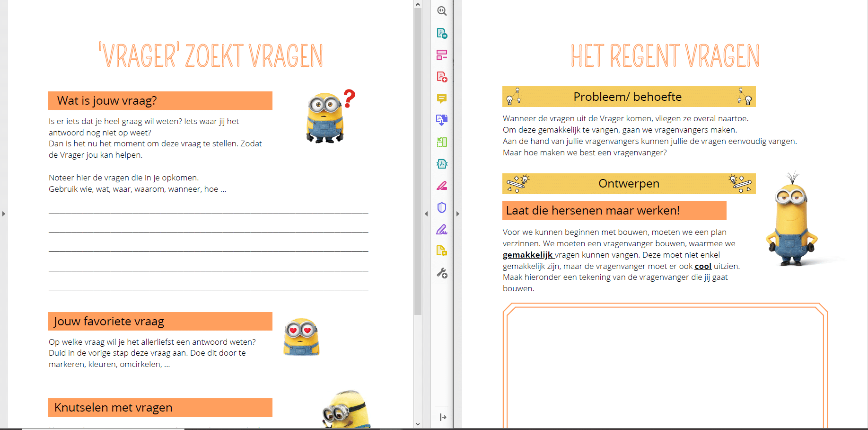Click the vertical scrollbar thumb in left window
Image resolution: width=868 pixels, height=430 pixels.
[418, 161]
